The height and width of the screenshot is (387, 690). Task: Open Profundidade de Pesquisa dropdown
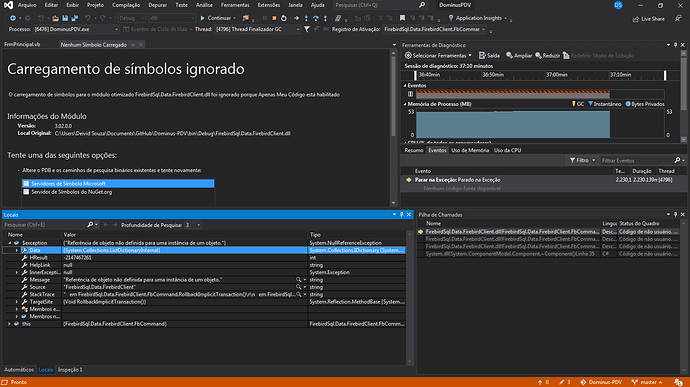[x=193, y=225]
